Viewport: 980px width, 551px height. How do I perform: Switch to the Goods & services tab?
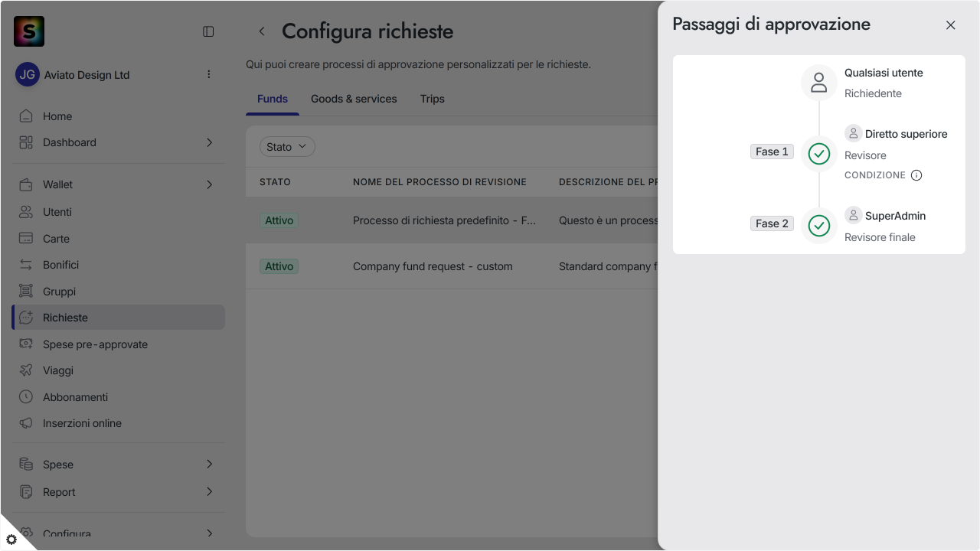click(354, 99)
